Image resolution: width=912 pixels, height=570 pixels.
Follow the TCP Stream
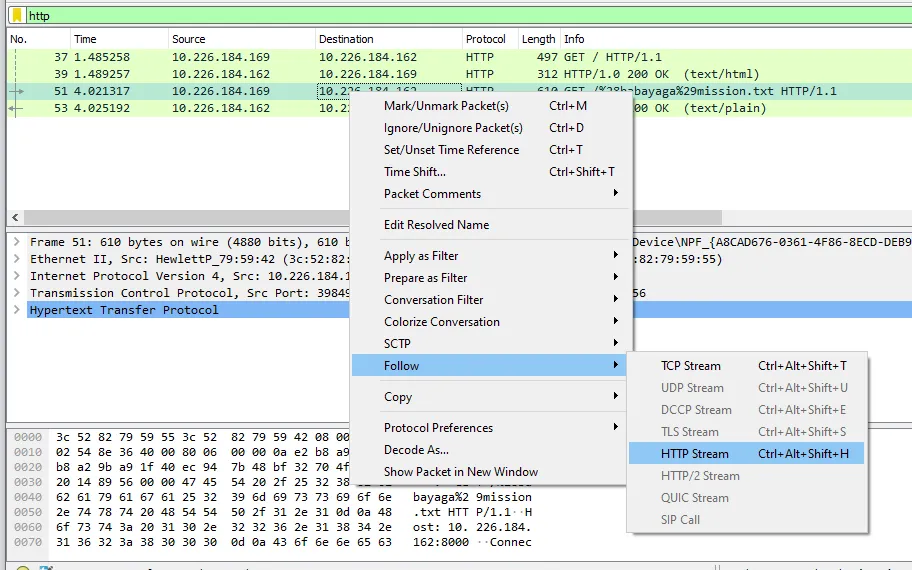[x=747, y=366]
